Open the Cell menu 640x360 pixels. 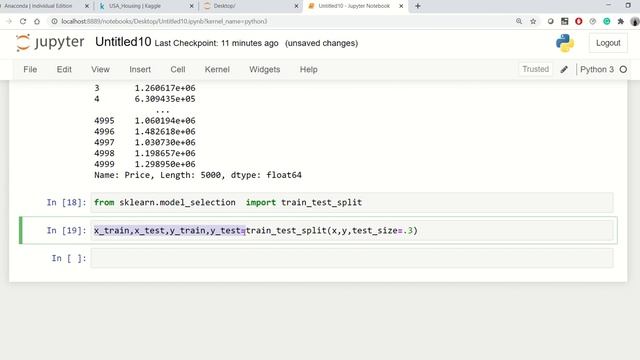click(x=178, y=69)
